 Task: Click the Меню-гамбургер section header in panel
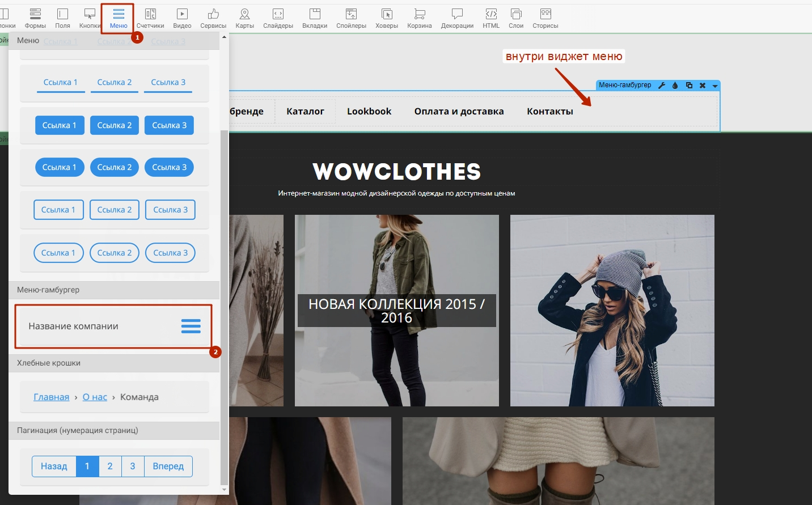coord(114,290)
